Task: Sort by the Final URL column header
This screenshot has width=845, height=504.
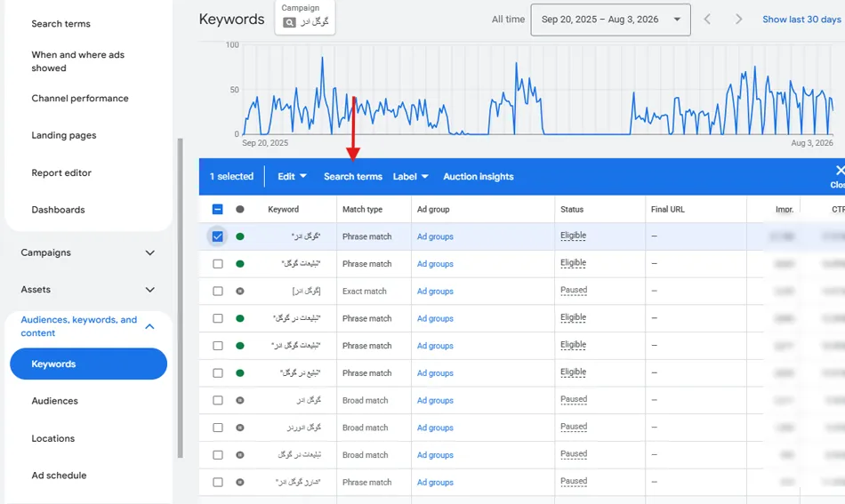Action: coord(668,209)
